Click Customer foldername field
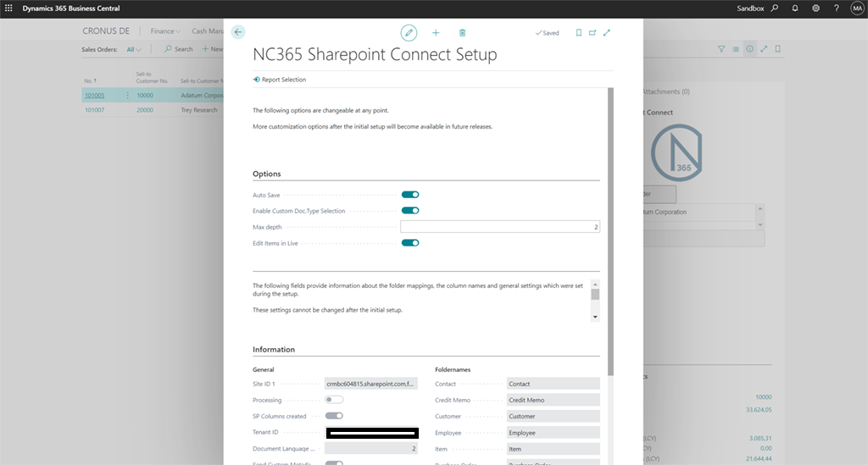 point(553,417)
